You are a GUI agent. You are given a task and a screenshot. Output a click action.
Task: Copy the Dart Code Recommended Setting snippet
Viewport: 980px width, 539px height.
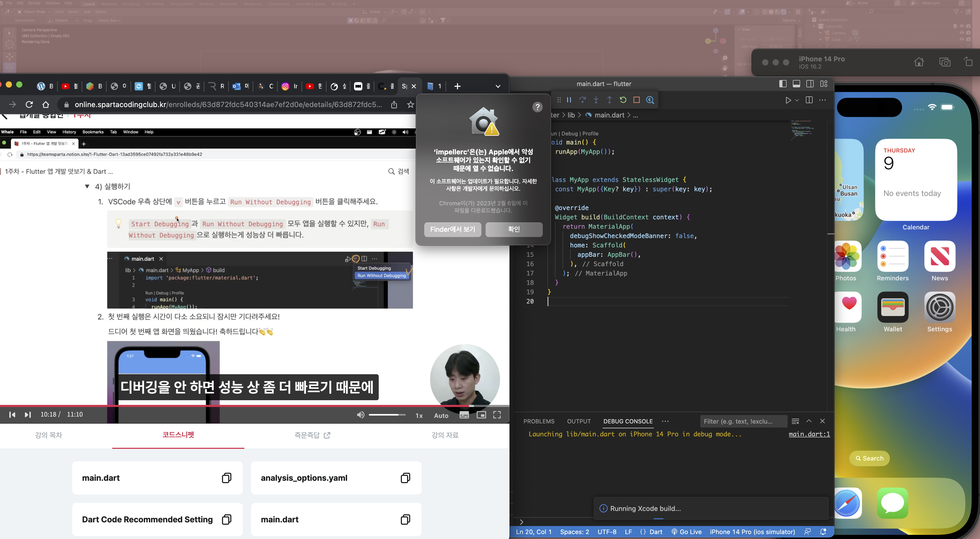click(227, 519)
